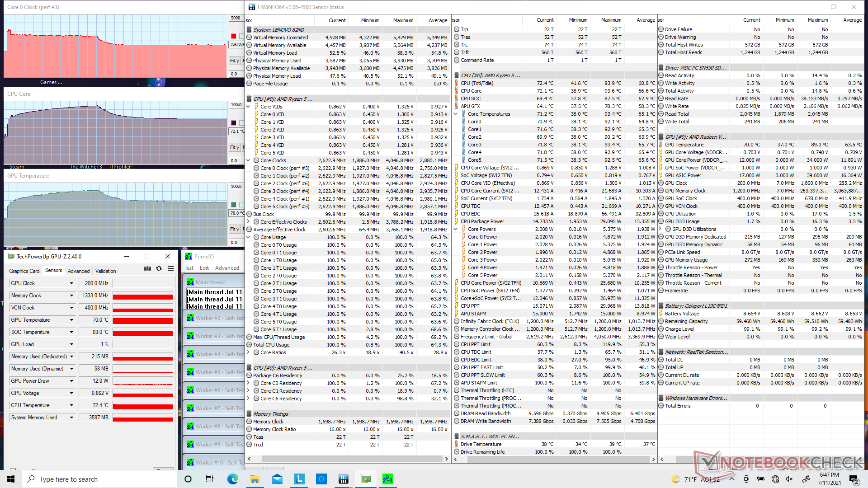Image resolution: width=868 pixels, height=488 pixels.
Task: Click the volume icon in system tray
Action: [x=789, y=479]
